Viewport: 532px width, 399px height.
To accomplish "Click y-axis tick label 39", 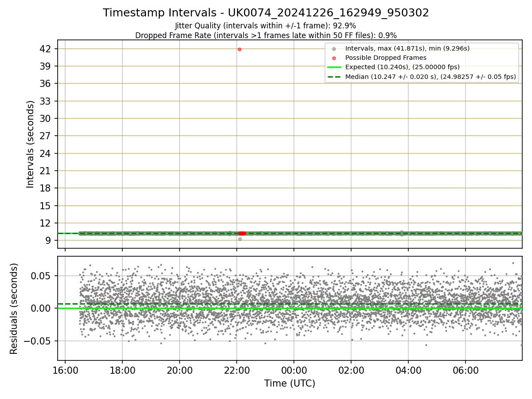I will click(x=45, y=66).
